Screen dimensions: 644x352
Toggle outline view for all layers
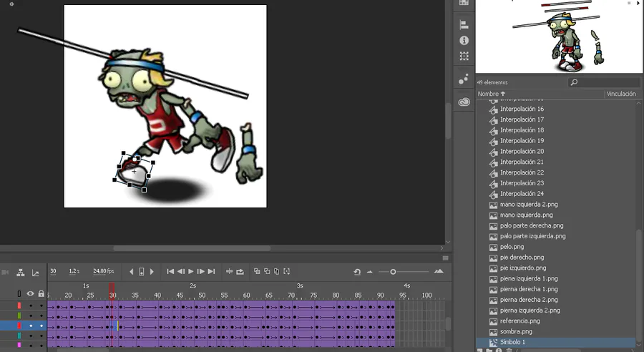[x=19, y=293]
